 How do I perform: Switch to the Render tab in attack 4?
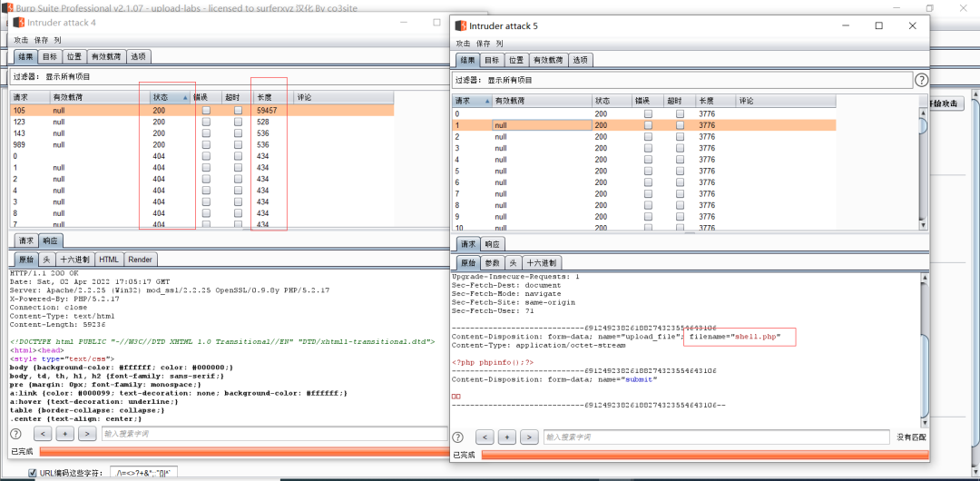point(140,260)
